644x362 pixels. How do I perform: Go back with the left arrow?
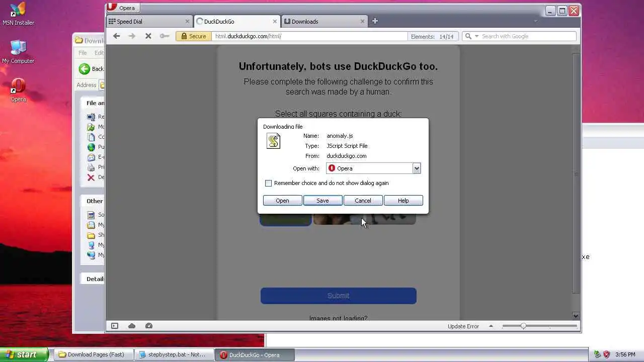click(117, 36)
